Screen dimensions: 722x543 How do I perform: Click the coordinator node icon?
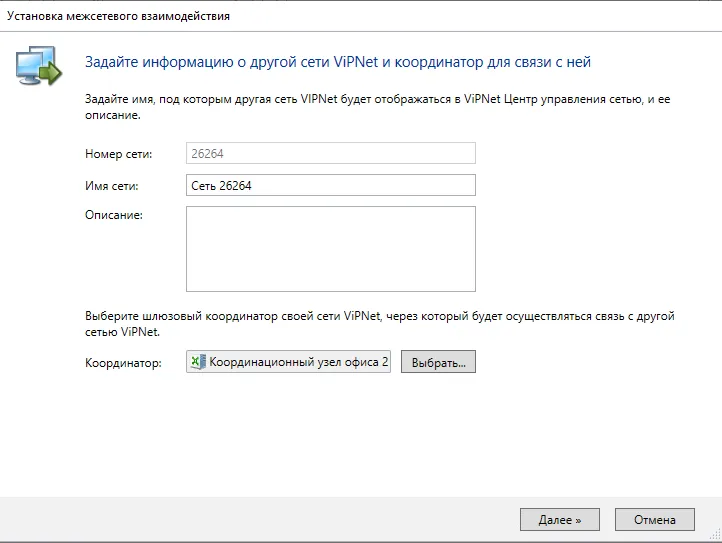click(x=198, y=362)
